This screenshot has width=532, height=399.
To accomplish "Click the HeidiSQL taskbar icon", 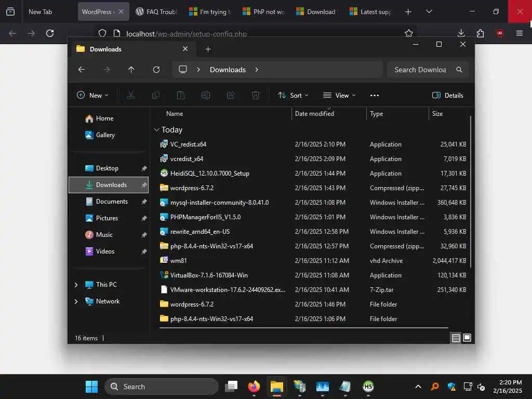I will (x=368, y=387).
